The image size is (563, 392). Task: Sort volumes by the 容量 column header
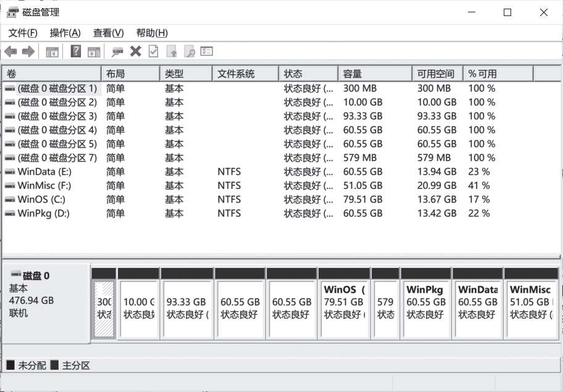click(374, 73)
